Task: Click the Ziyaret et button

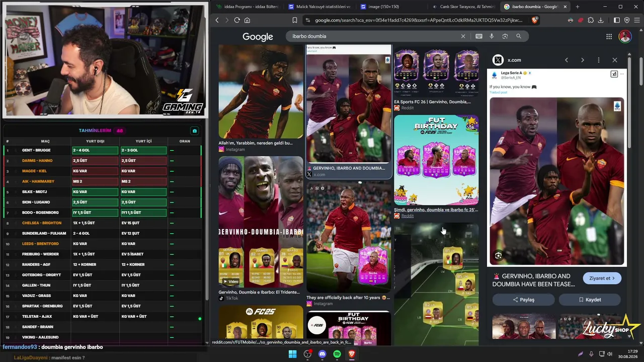Action: 602,278
